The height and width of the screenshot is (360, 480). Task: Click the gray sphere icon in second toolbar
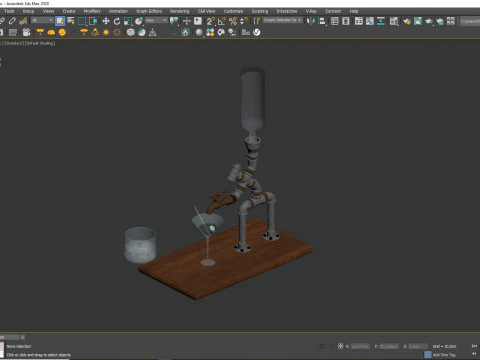(x=199, y=32)
